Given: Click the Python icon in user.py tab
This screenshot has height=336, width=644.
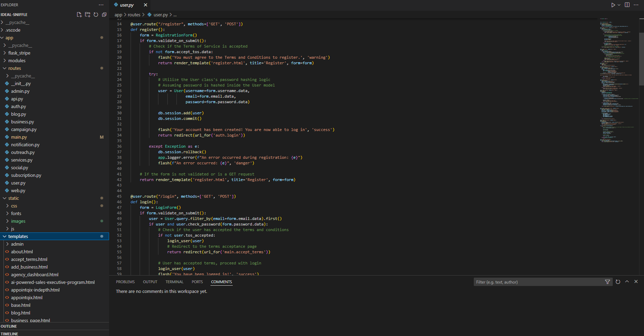Looking at the screenshot, I should 116,5.
